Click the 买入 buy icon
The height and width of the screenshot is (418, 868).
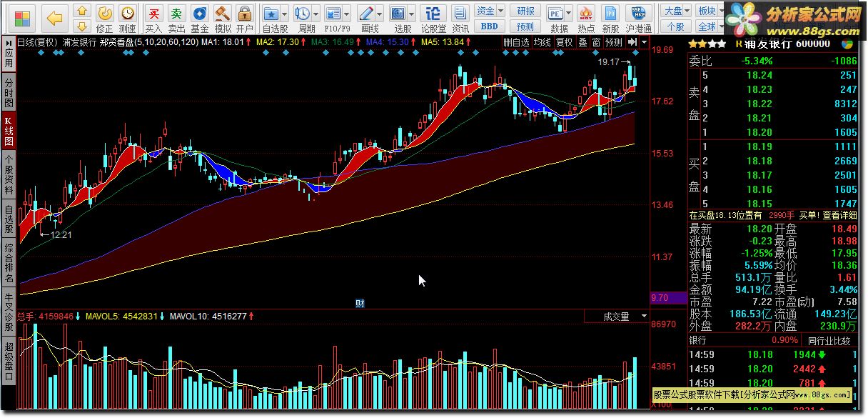(153, 19)
